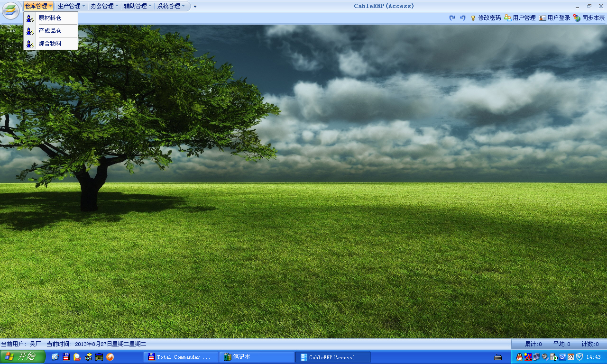Open the 辅助管理 dropdown menu
The height and width of the screenshot is (364, 607).
coord(138,6)
